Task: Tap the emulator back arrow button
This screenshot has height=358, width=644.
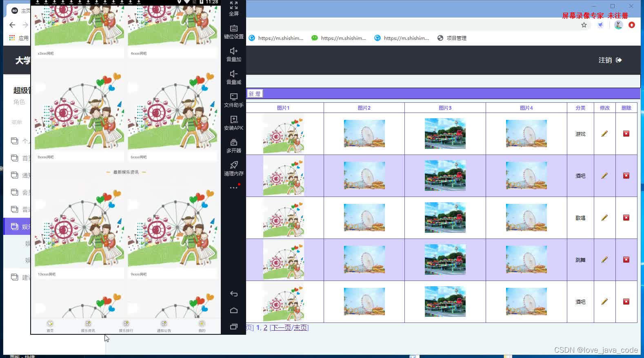Action: [233, 294]
